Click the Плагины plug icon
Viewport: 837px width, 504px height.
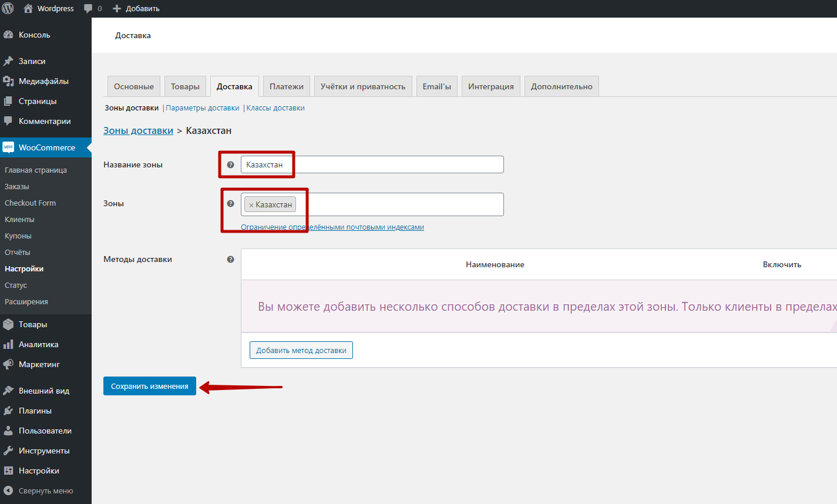(x=8, y=411)
